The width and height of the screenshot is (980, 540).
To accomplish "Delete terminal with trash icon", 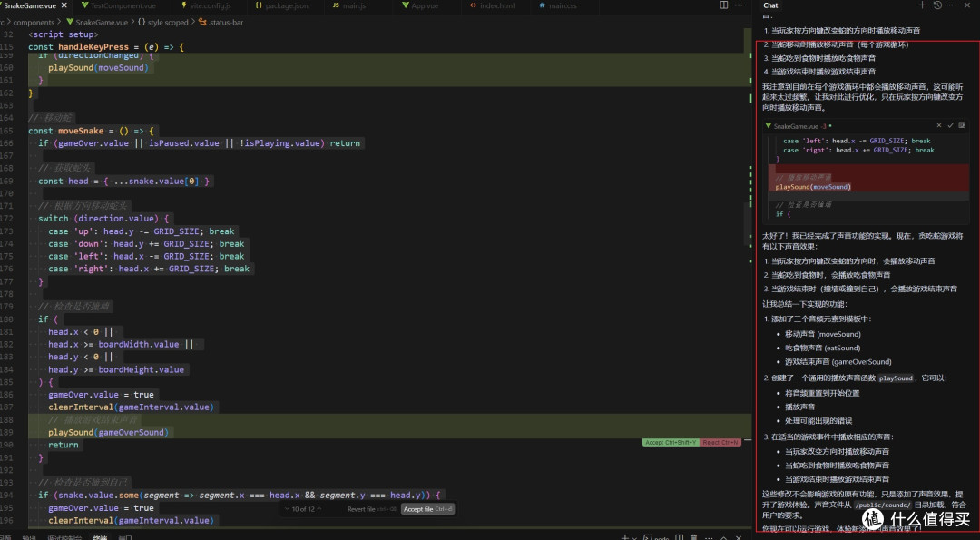I will pyautogui.click(x=694, y=537).
